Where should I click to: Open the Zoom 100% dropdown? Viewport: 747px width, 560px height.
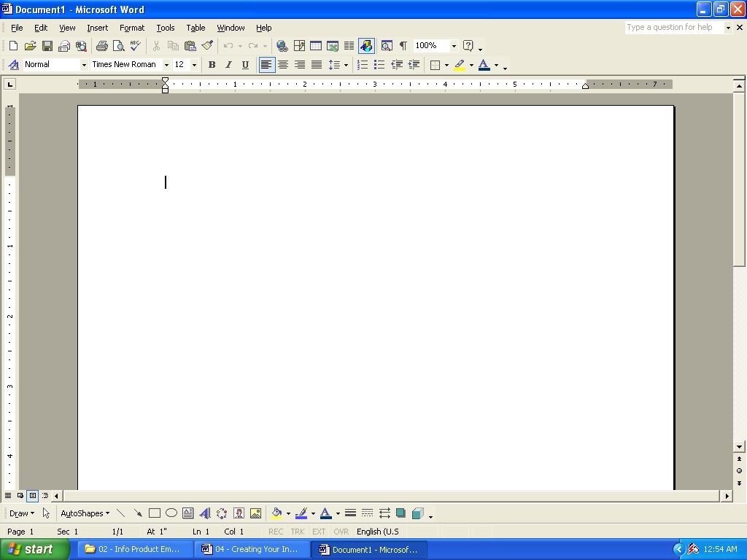point(454,46)
